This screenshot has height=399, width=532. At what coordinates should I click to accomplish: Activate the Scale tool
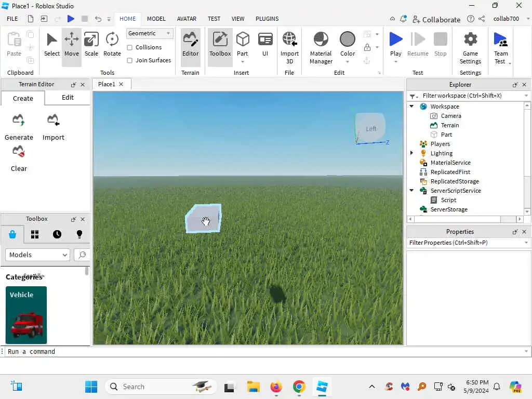91,45
